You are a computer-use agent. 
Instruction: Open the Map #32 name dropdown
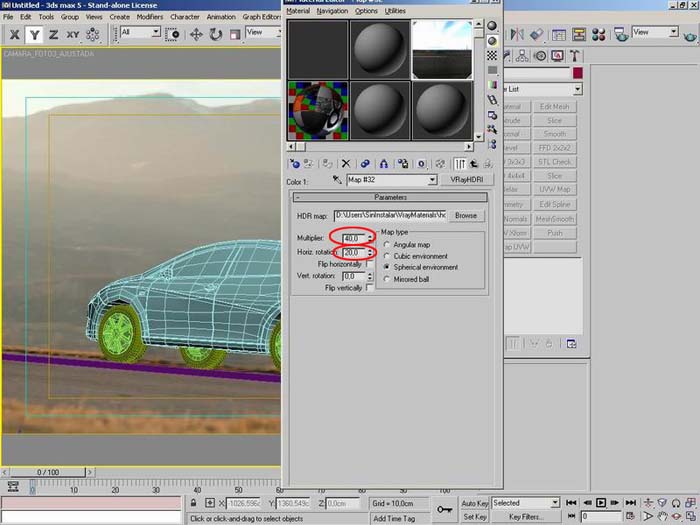432,181
